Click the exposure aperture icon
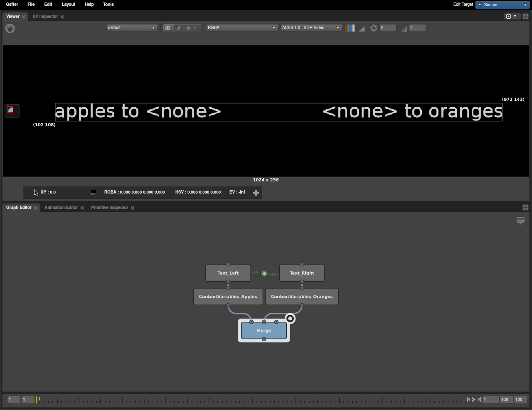 click(x=374, y=28)
